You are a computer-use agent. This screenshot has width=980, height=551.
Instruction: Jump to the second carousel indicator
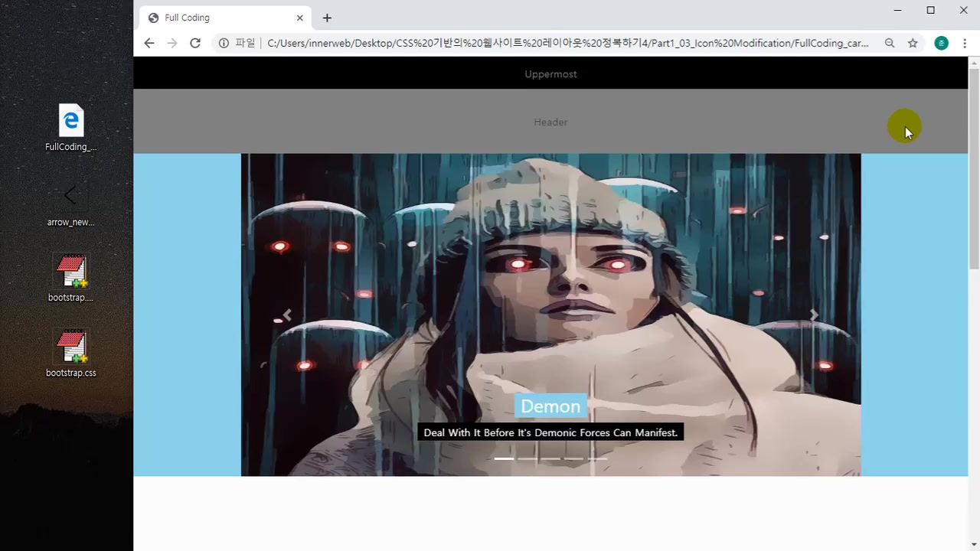528,458
